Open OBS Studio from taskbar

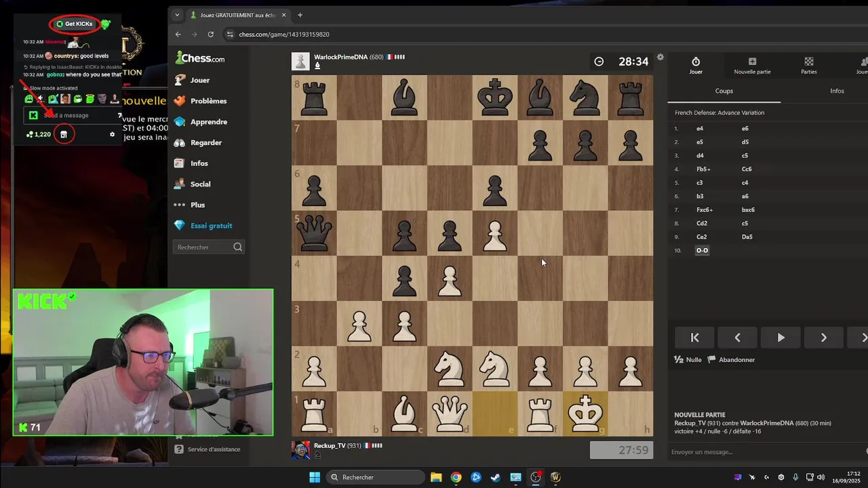pos(536,477)
